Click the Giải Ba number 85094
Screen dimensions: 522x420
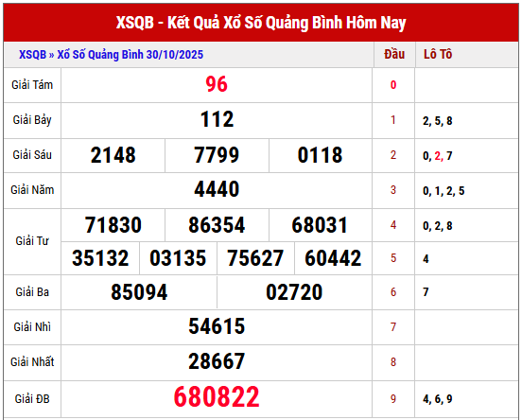tap(139, 292)
